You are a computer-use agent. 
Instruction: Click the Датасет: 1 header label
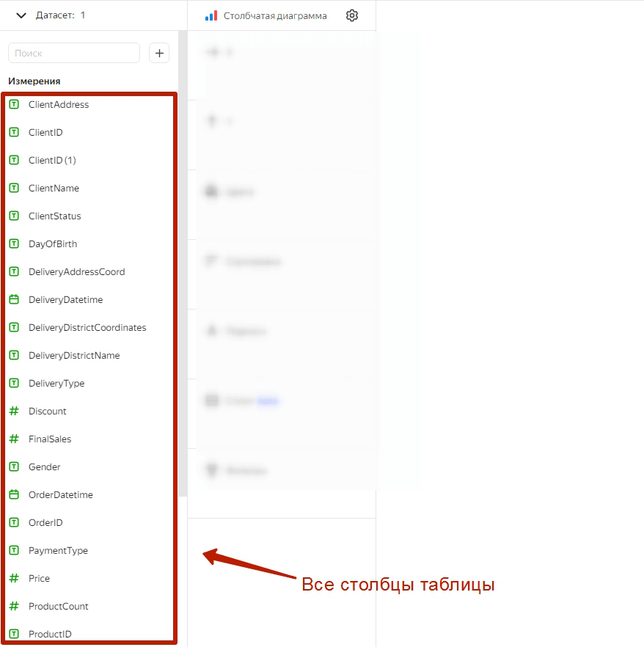point(60,15)
